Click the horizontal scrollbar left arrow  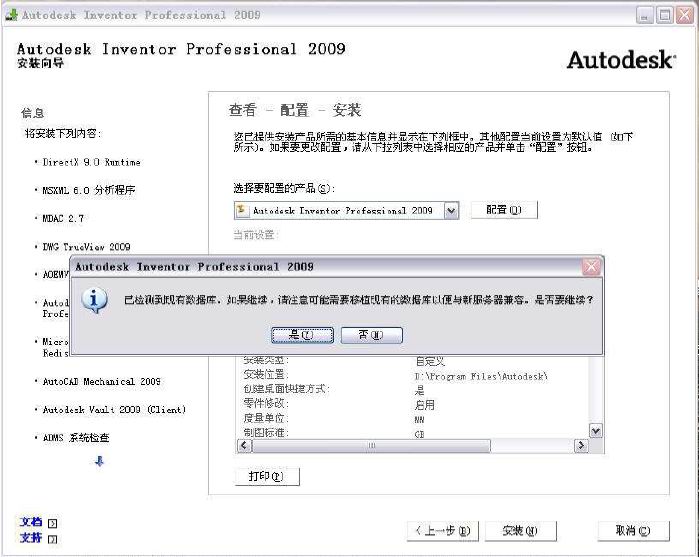coord(244,445)
